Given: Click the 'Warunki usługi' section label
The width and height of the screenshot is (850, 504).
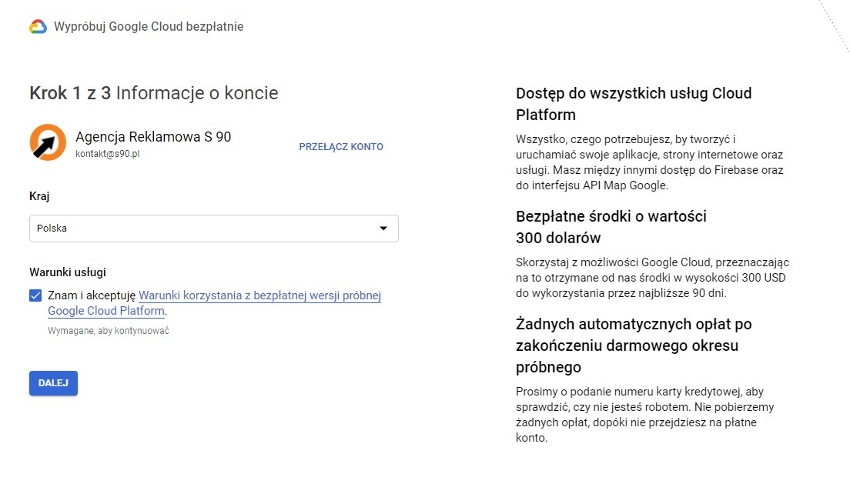Looking at the screenshot, I should point(68,272).
